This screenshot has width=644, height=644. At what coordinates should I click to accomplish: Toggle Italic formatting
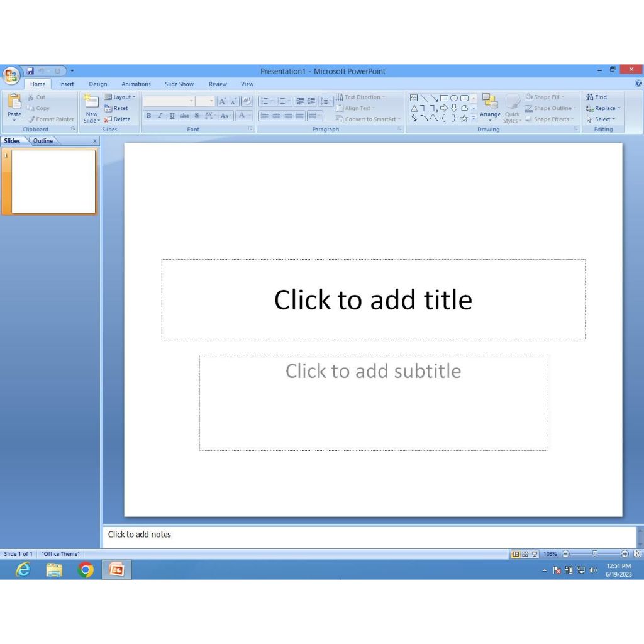[160, 116]
